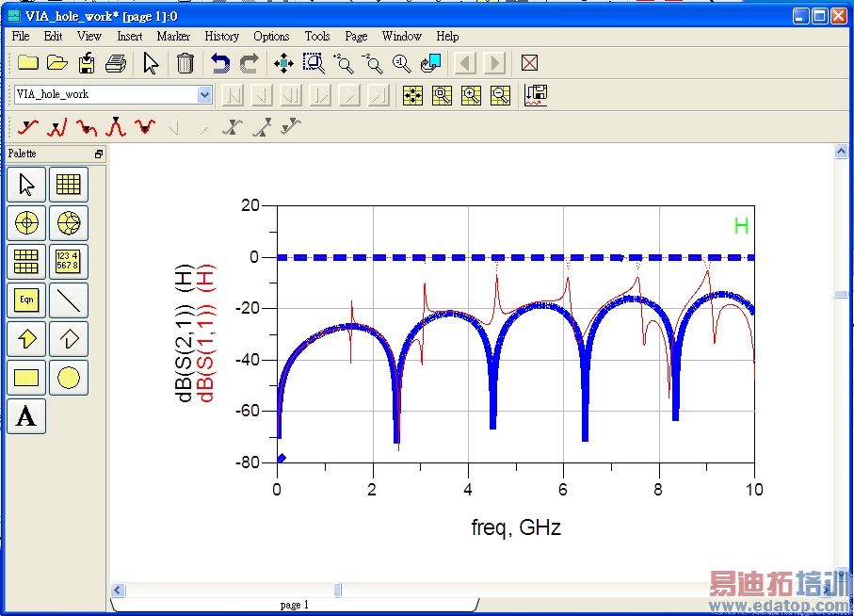The image size is (854, 616).
Task: Click the save floppy disk icon
Action: pyautogui.click(x=86, y=63)
